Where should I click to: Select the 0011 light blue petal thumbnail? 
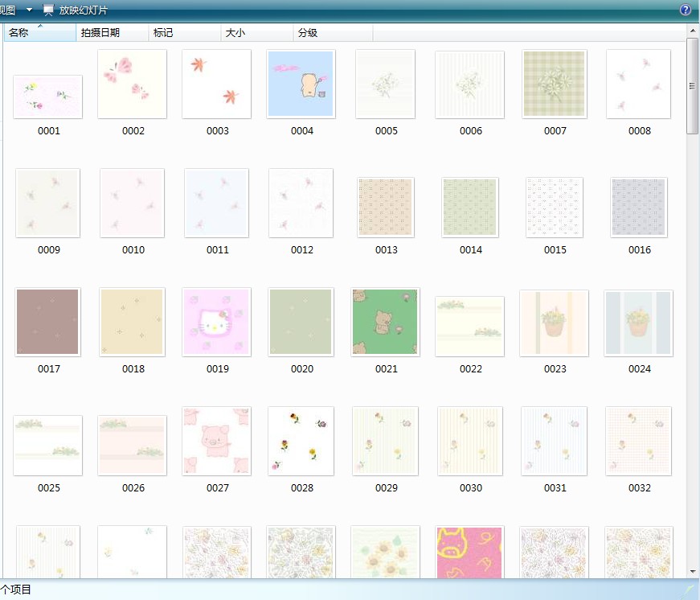[216, 203]
